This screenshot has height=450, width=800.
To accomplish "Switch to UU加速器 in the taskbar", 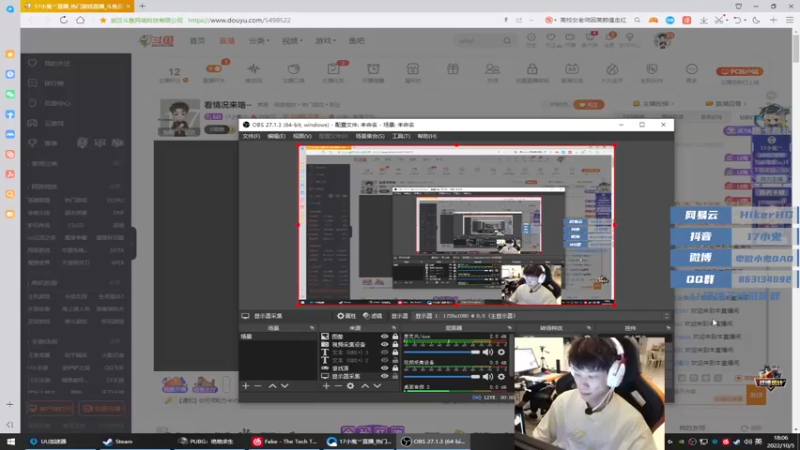I will point(49,441).
